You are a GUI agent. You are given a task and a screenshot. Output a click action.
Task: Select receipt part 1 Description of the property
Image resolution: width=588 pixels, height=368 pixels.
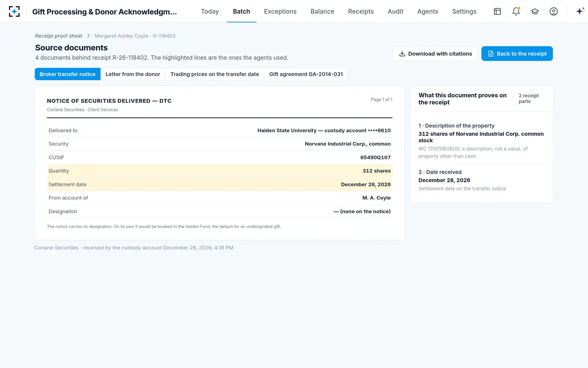click(482, 141)
